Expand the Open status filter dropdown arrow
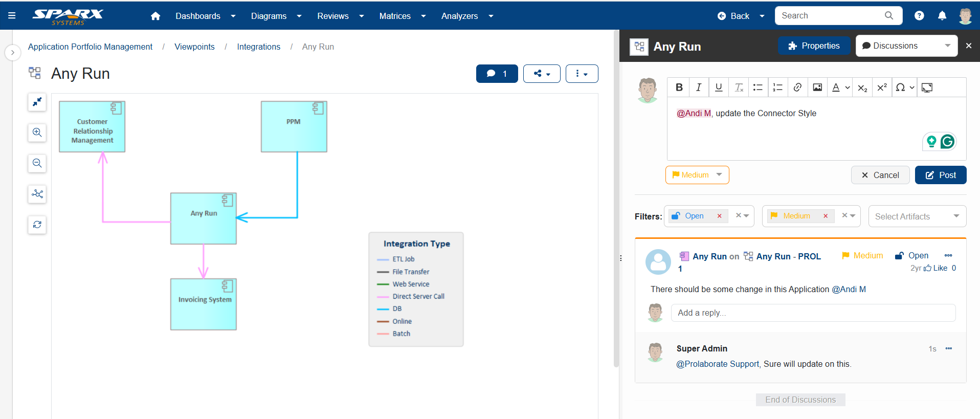Viewport: 980px width, 419px height. point(747,216)
